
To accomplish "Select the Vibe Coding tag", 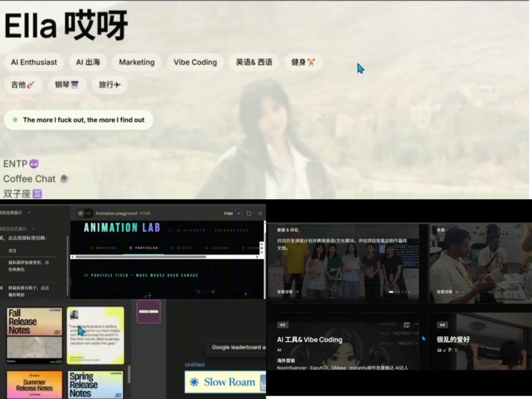I will pyautogui.click(x=195, y=62).
